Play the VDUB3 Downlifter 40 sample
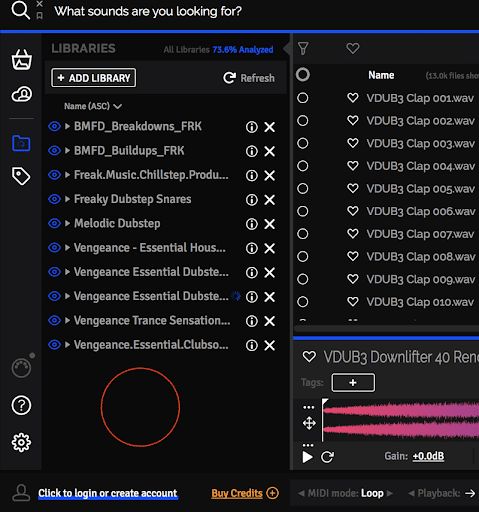479x512 pixels. [x=307, y=457]
